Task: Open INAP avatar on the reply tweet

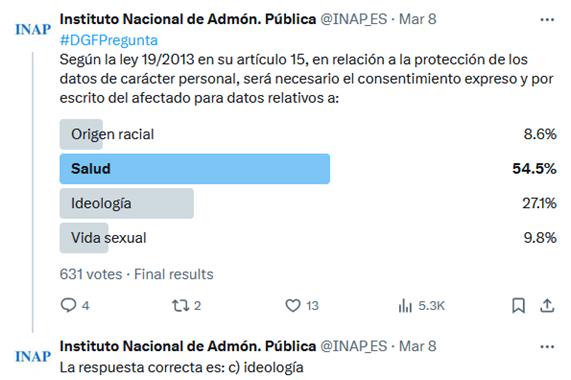Action: [x=33, y=356]
